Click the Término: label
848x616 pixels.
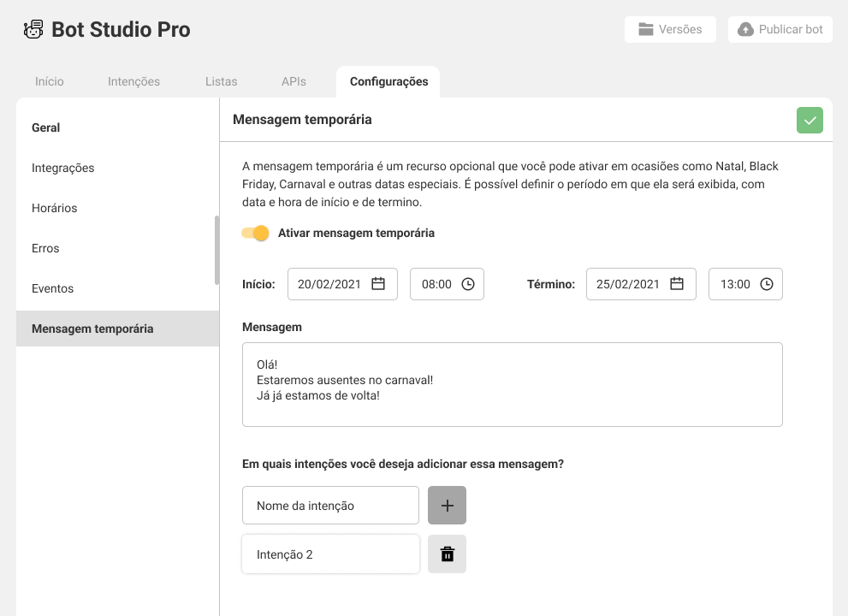point(551,285)
